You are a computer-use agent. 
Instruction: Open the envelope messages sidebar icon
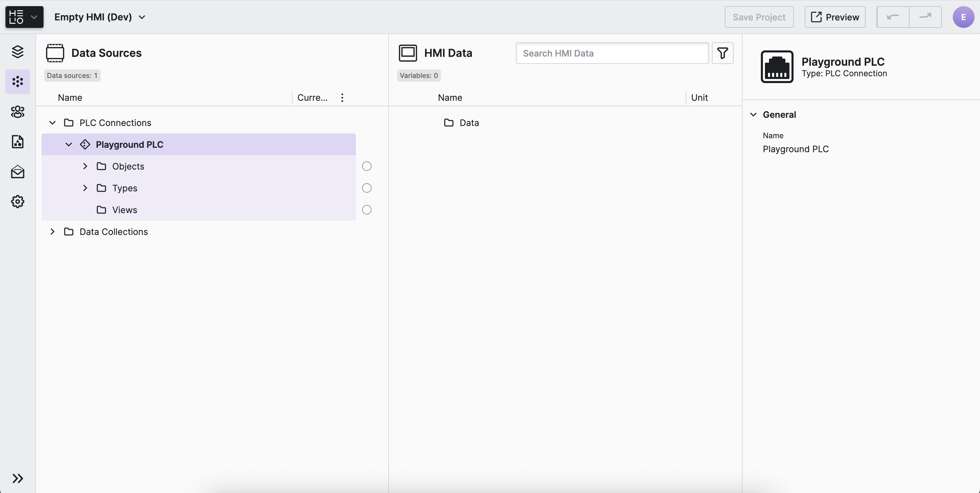click(17, 172)
